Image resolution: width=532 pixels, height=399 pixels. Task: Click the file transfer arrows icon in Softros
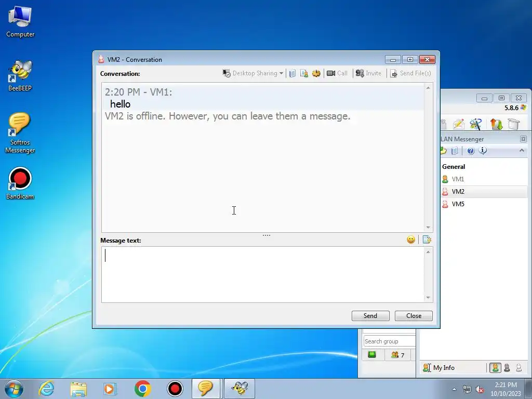coord(496,124)
